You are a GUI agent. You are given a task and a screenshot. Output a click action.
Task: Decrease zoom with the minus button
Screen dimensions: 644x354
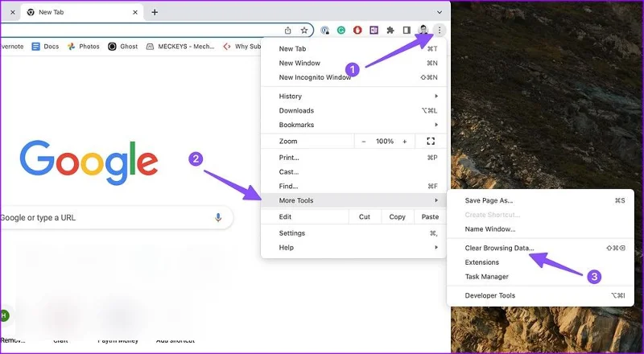[364, 142]
